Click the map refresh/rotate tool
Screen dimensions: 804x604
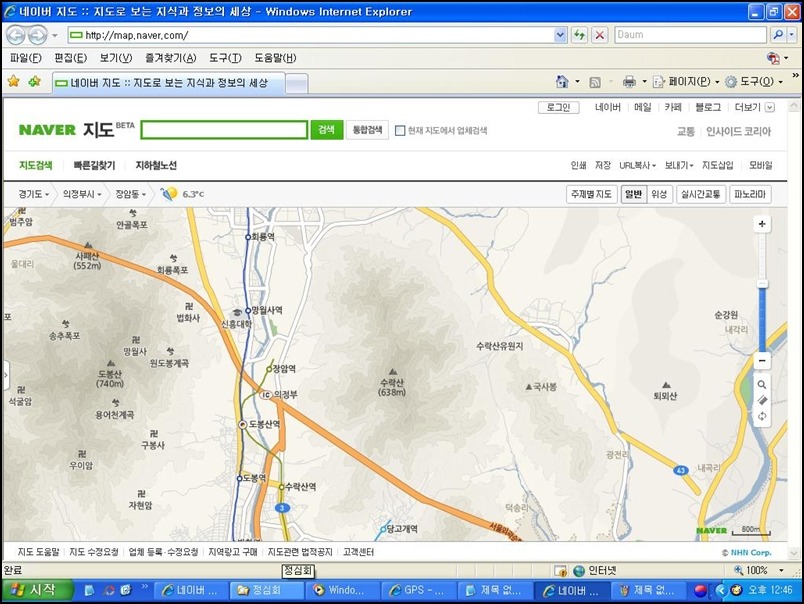[762, 416]
